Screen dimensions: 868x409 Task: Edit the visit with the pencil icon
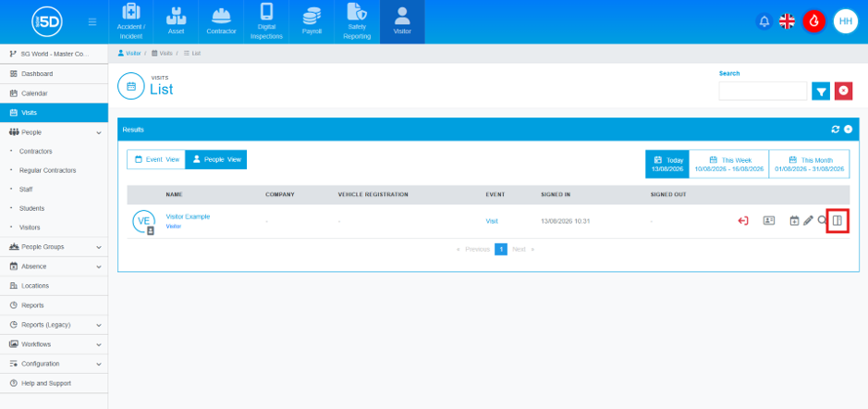pyautogui.click(x=808, y=220)
